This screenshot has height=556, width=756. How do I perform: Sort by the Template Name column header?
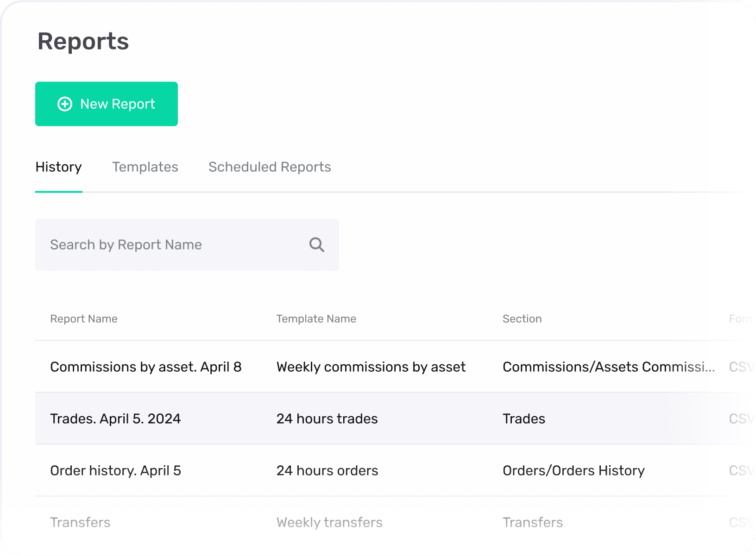click(316, 319)
